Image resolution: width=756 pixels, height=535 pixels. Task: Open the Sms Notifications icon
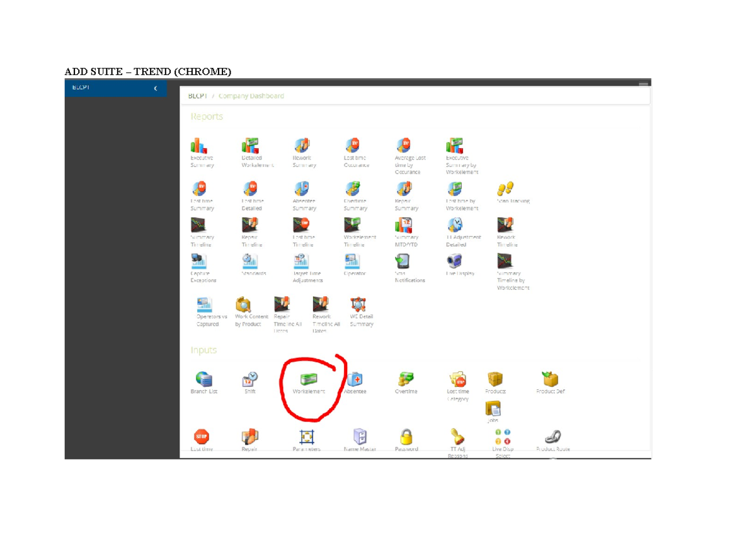403,261
